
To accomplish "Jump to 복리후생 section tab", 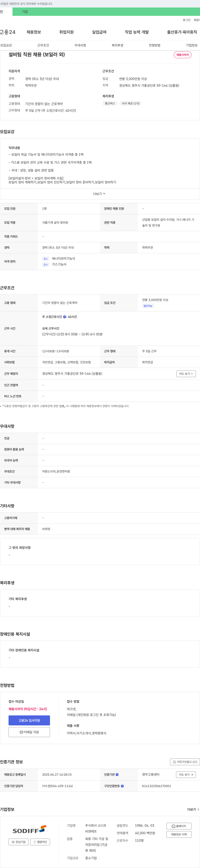I will coord(117,45).
